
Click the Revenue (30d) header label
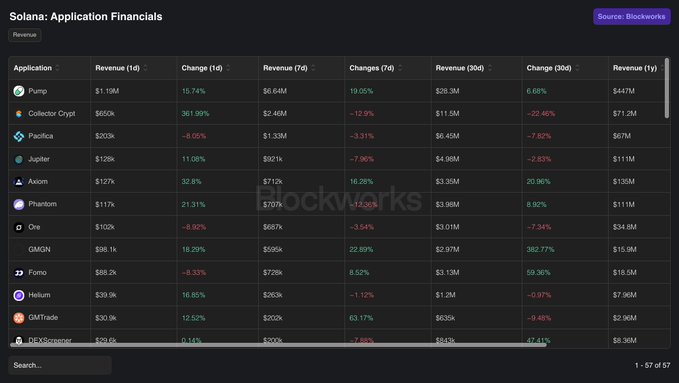[x=459, y=68]
